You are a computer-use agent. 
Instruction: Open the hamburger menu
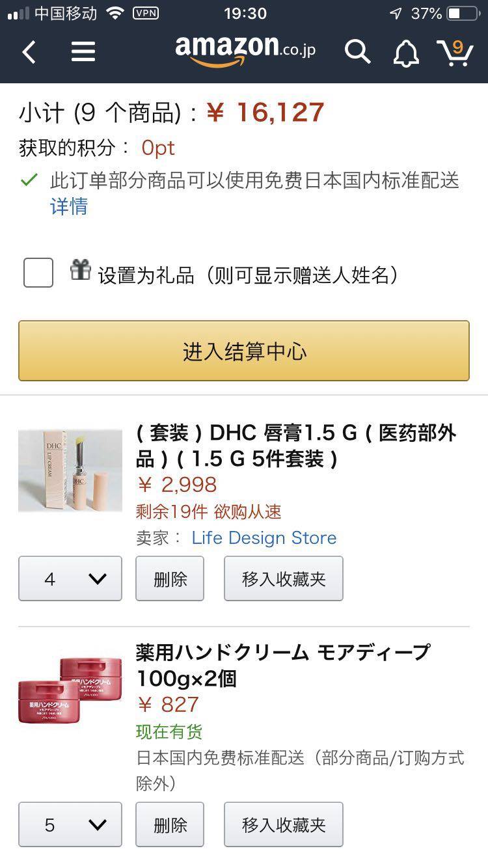point(83,51)
